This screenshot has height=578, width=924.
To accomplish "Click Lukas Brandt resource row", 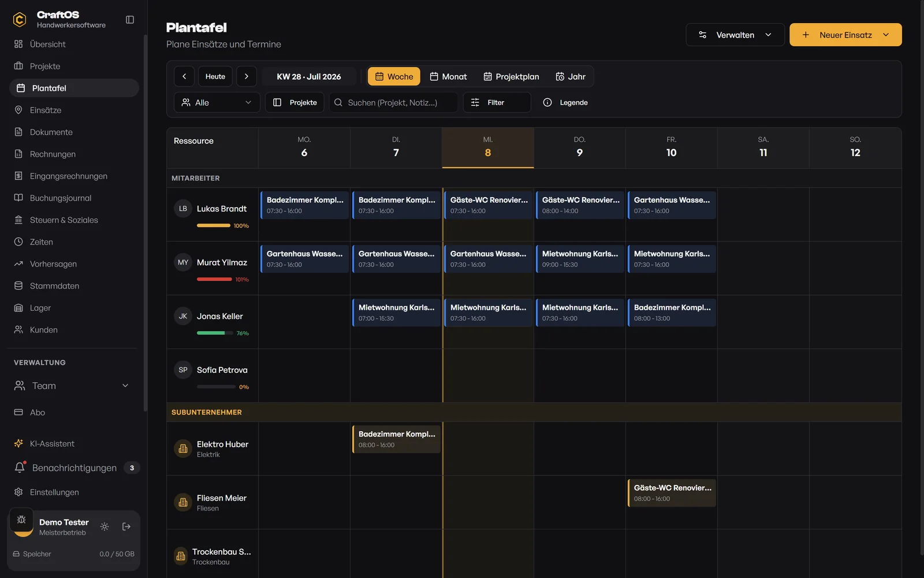I will [213, 214].
